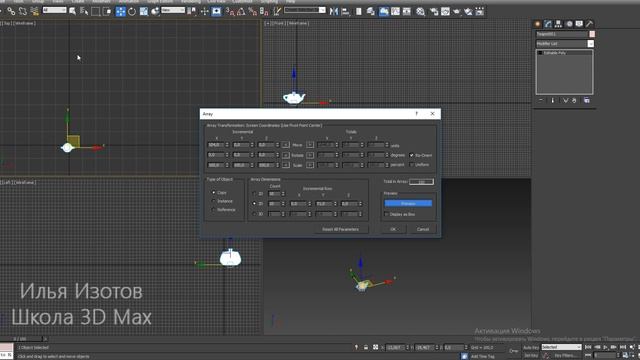640x360 pixels.
Task: Click Reset All Parameters button
Action: [340, 229]
